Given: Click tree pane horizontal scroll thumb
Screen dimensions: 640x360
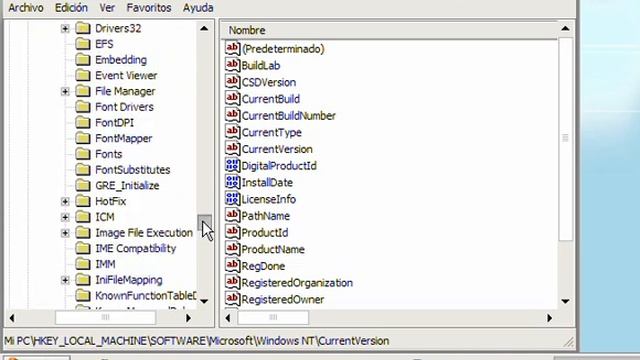Looking at the screenshot, I should pyautogui.click(x=105, y=318).
